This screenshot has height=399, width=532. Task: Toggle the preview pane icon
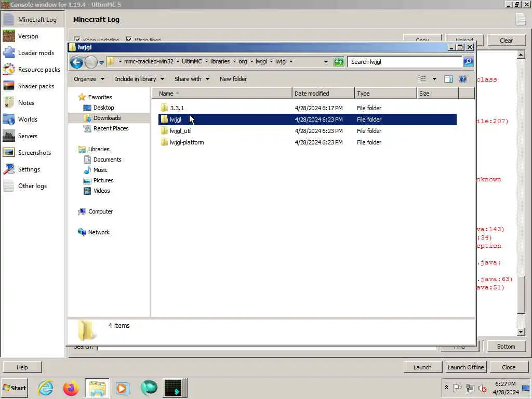[x=448, y=79]
